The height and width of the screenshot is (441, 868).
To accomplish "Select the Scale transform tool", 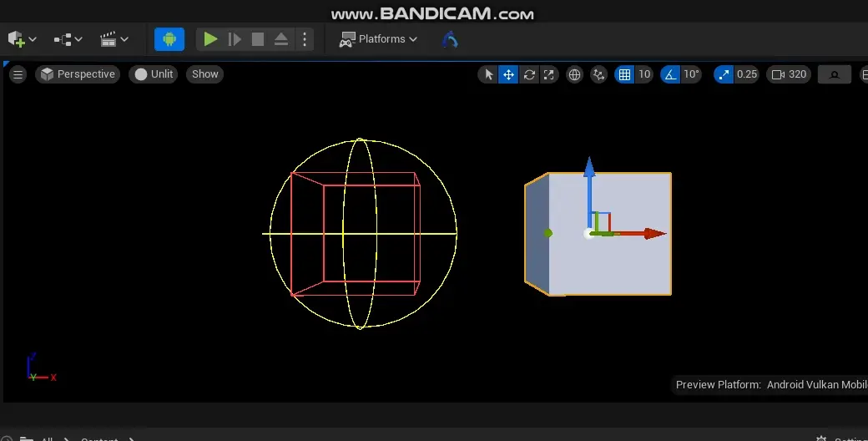I will point(548,74).
